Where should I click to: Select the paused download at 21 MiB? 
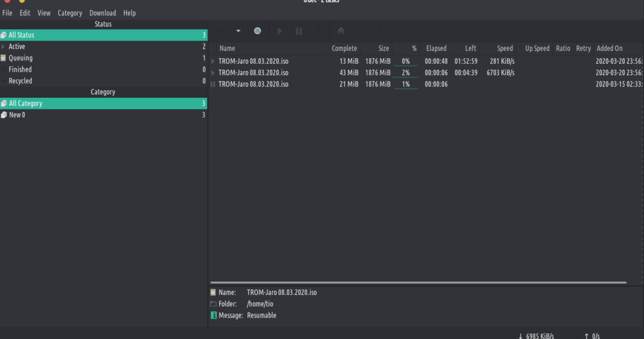point(253,84)
